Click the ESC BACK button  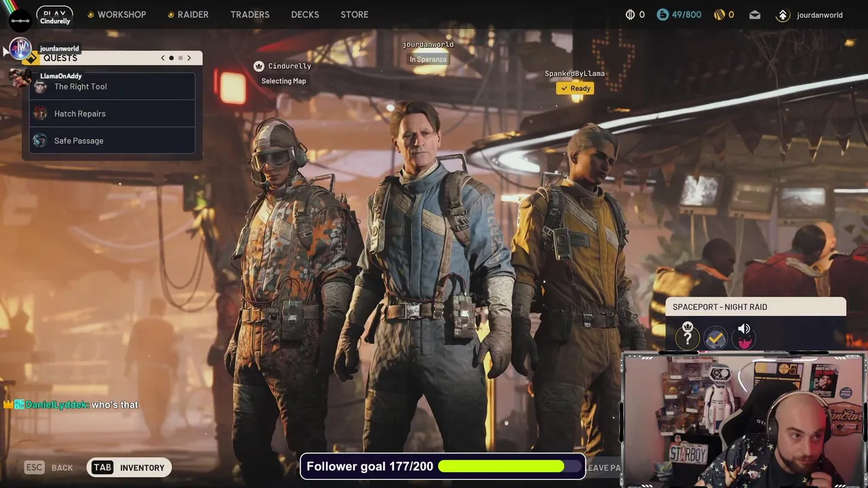[49, 468]
